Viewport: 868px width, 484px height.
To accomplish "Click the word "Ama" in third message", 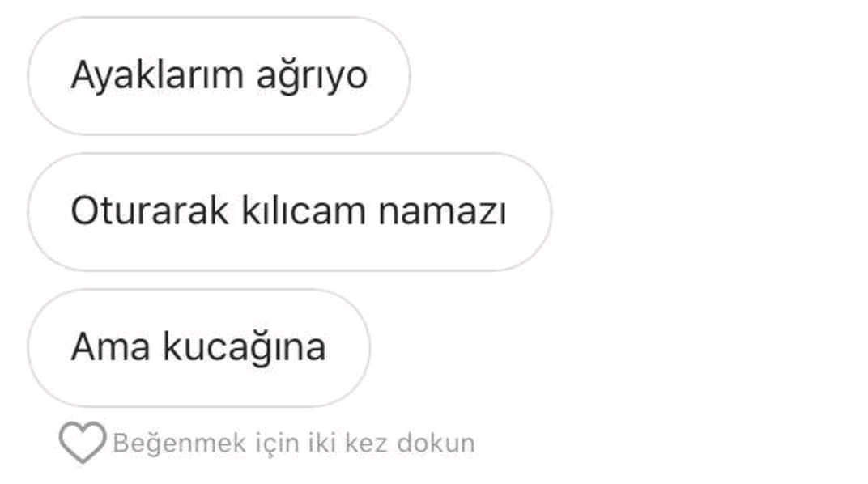I will (x=111, y=347).
